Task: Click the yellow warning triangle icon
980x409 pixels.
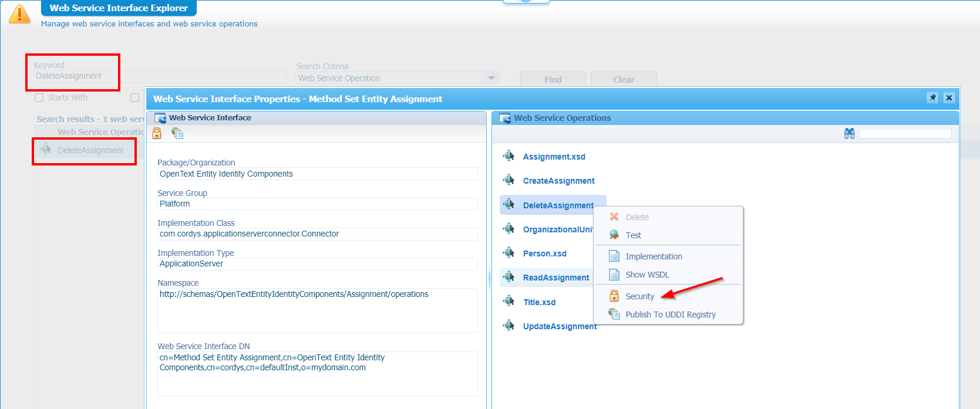Action: (19, 14)
